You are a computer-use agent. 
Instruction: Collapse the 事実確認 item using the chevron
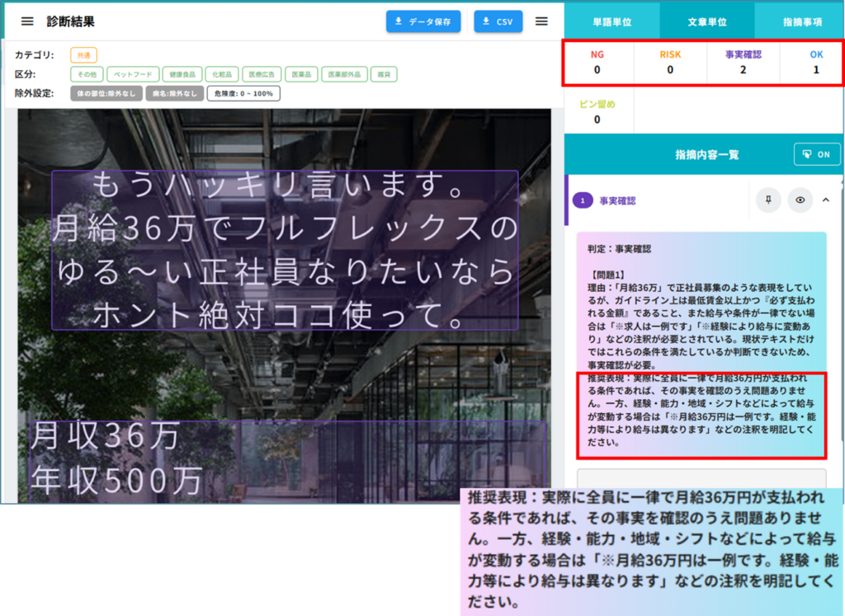coord(826,200)
